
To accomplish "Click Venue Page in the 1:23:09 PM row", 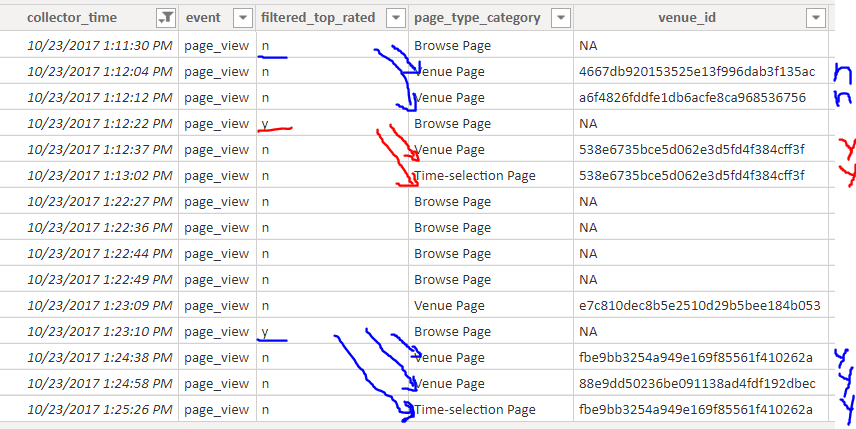I will click(x=449, y=306).
